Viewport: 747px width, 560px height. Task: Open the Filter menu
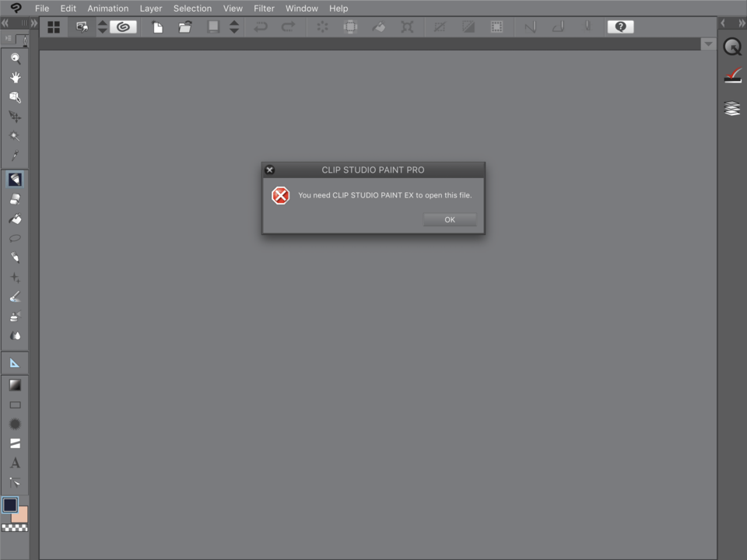pos(264,9)
